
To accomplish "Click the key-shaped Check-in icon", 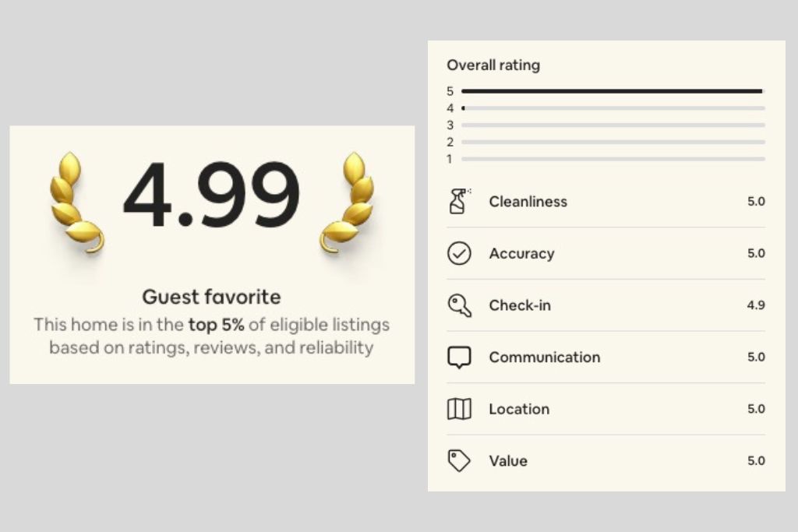I will click(460, 305).
